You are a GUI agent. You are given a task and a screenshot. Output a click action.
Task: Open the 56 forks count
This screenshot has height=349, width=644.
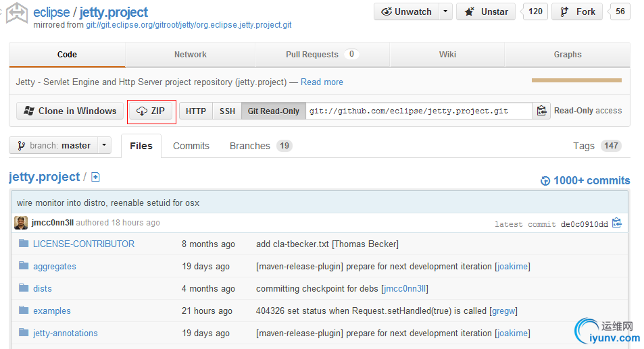(x=620, y=11)
